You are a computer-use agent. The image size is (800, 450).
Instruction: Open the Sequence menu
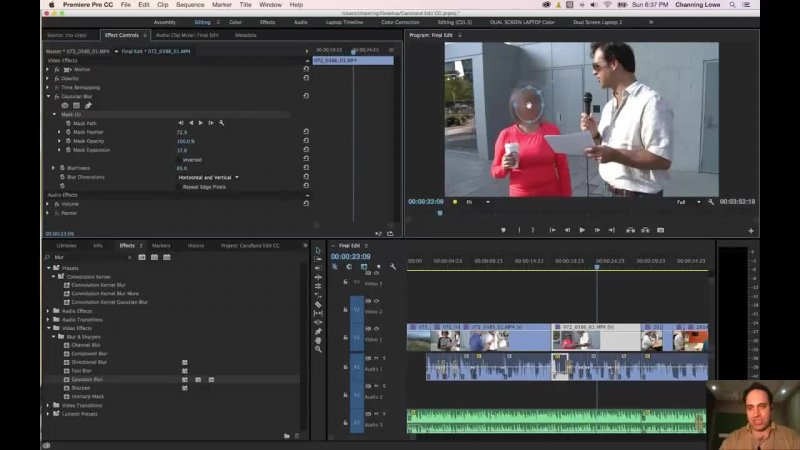189,5
